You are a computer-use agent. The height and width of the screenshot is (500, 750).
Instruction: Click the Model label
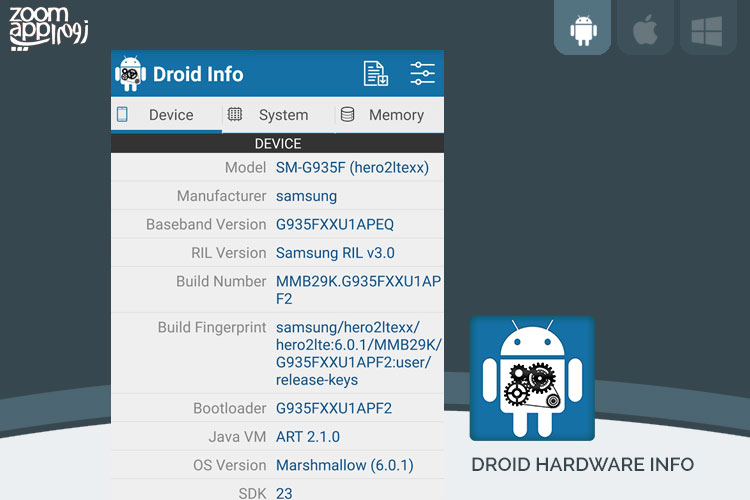tap(245, 167)
